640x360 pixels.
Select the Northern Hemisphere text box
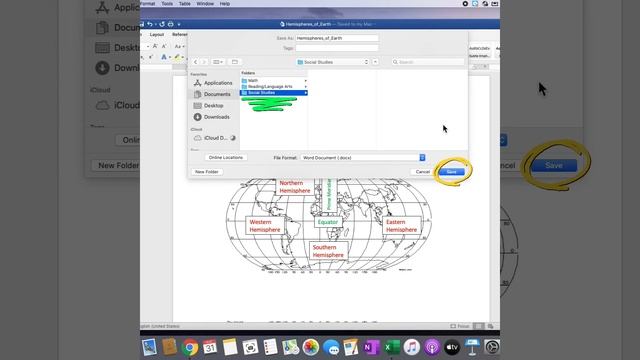tap(295, 187)
